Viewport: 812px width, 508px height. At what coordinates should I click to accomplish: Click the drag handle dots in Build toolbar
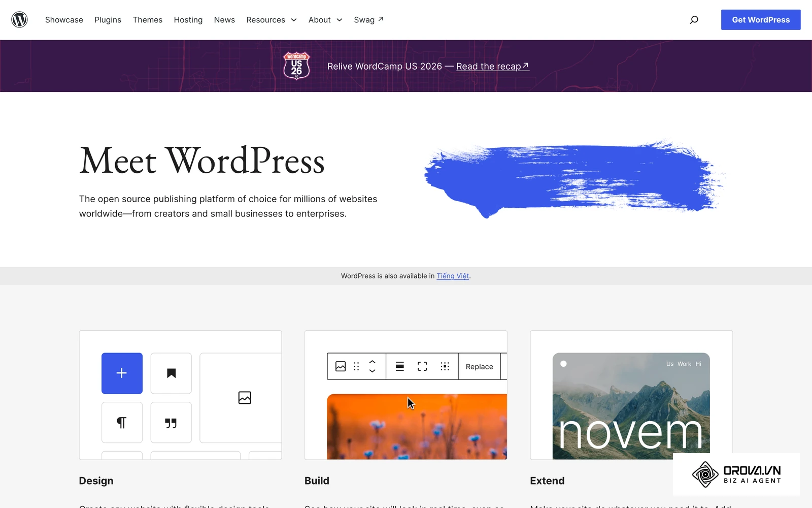pos(356,366)
